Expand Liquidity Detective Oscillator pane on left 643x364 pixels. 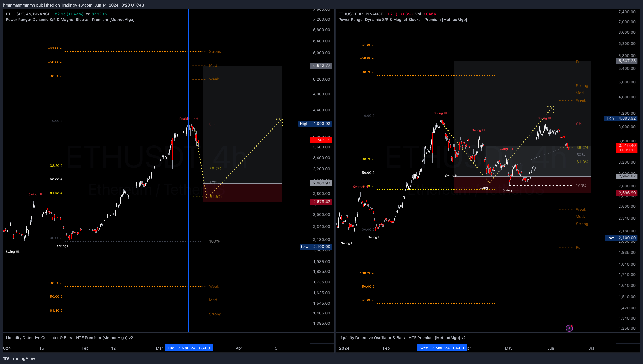coord(69,337)
